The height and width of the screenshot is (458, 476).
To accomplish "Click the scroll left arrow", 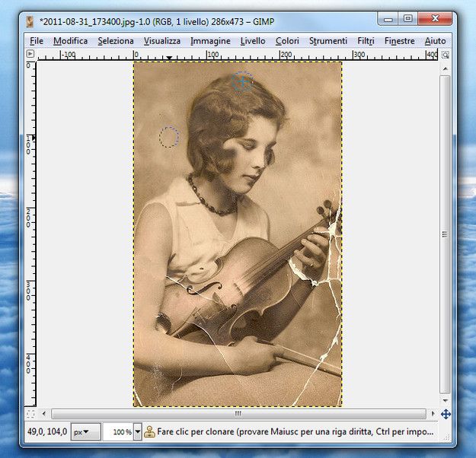I will pyautogui.click(x=44, y=413).
